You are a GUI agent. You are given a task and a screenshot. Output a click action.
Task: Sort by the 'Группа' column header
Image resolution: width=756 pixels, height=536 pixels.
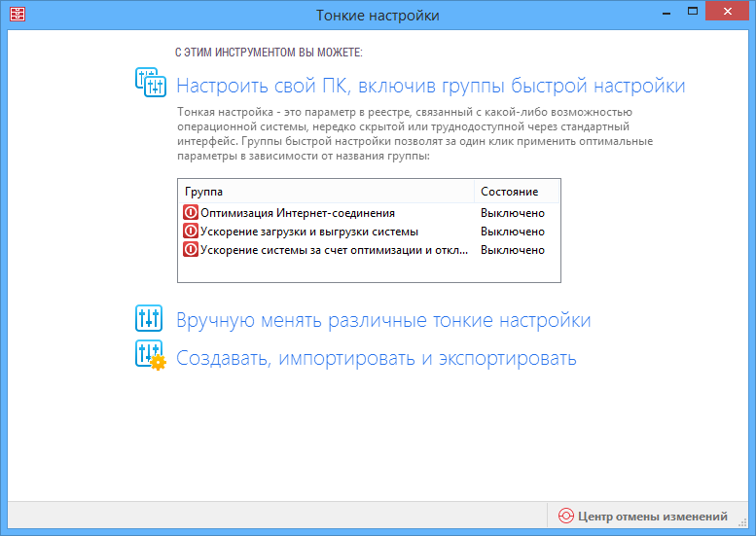pyautogui.click(x=326, y=192)
